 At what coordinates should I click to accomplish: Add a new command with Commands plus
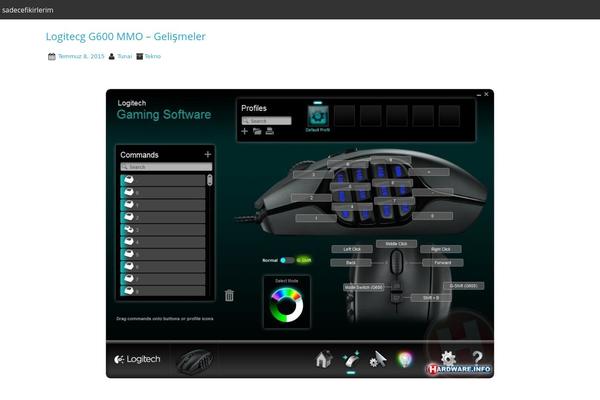tap(208, 154)
